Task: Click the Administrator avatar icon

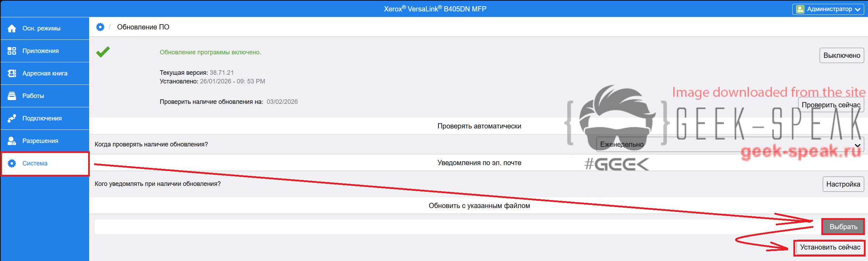Action: coord(800,9)
